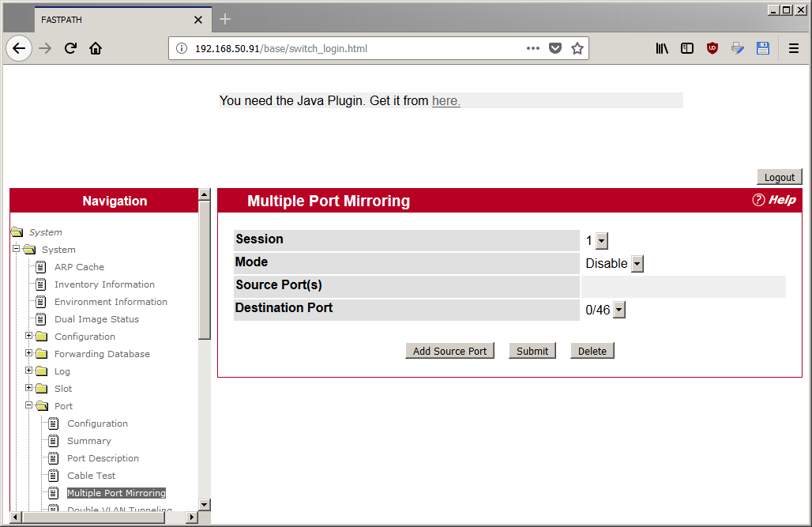Open a new browser tab
The width and height of the screenshot is (812, 527).
pyautogui.click(x=225, y=19)
